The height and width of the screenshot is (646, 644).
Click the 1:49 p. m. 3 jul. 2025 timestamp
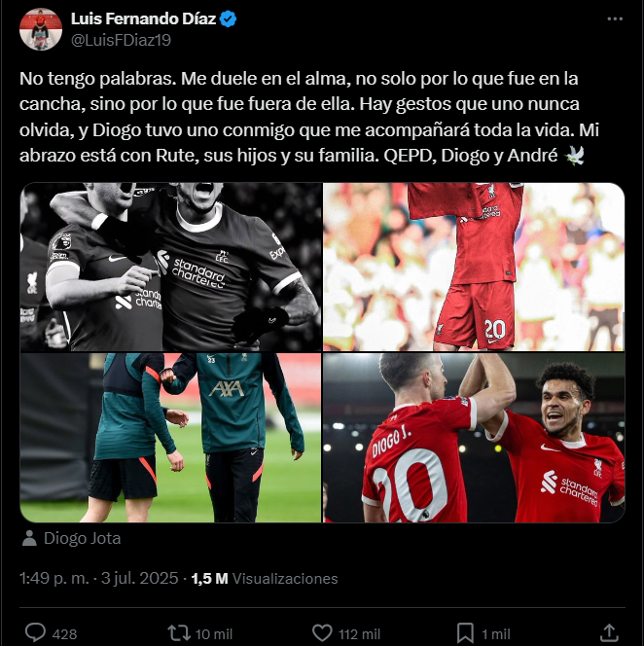click(x=99, y=579)
